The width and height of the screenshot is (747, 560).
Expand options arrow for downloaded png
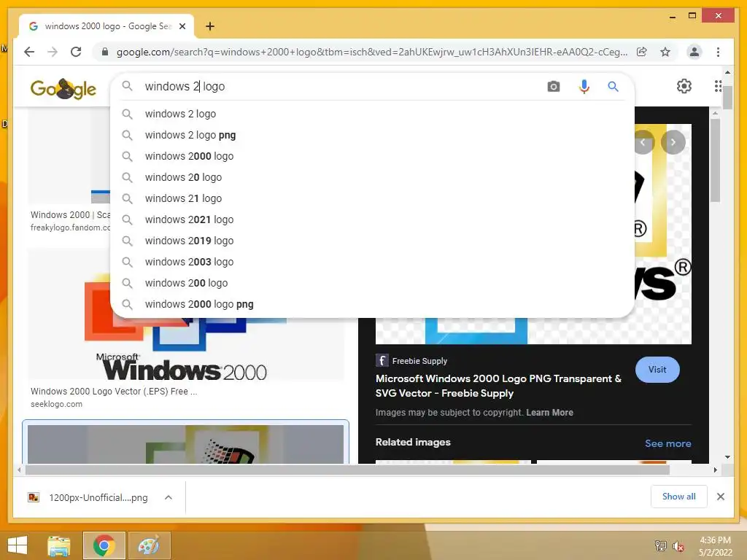[169, 497]
